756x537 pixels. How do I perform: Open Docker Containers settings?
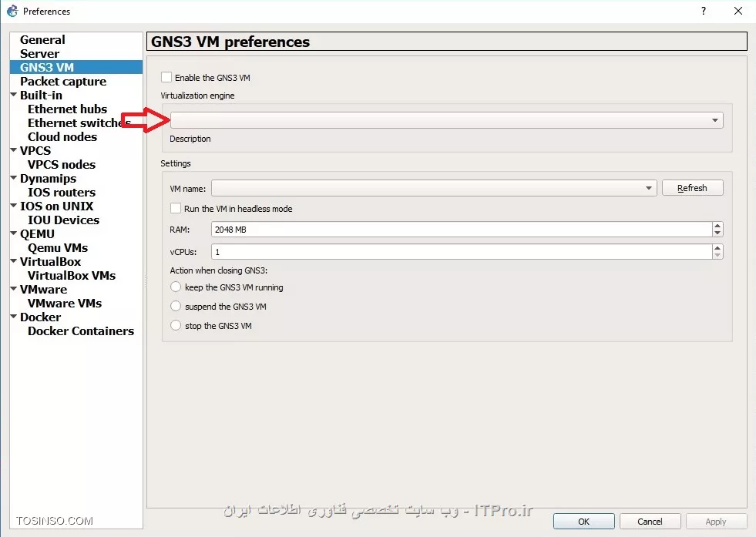[81, 331]
